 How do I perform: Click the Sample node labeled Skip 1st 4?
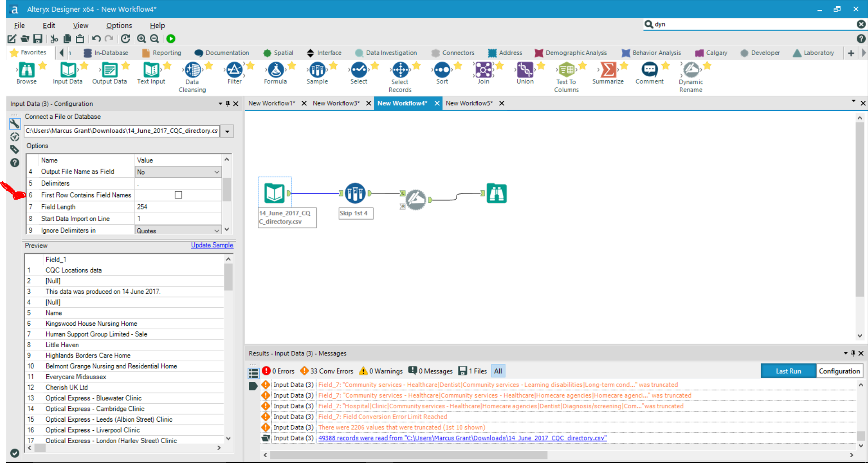[355, 194]
